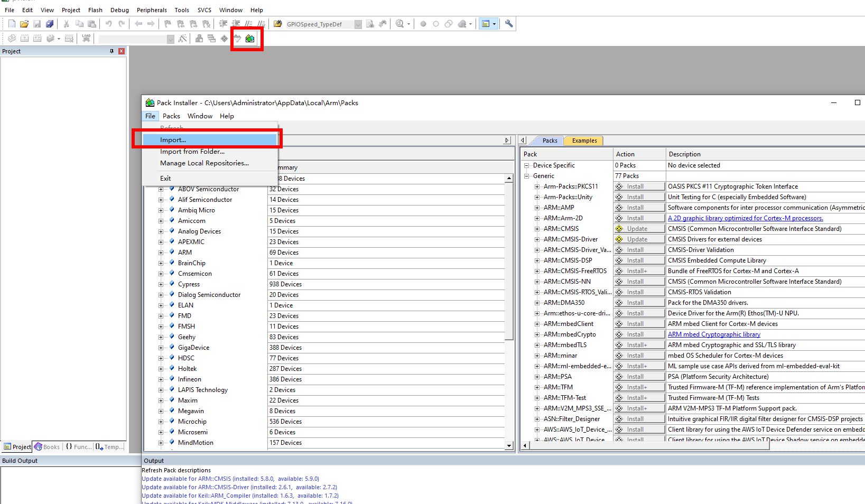This screenshot has height=504, width=865.
Task: Install the ARM::CMSIS-FreeRTOS pack
Action: pyautogui.click(x=639, y=271)
